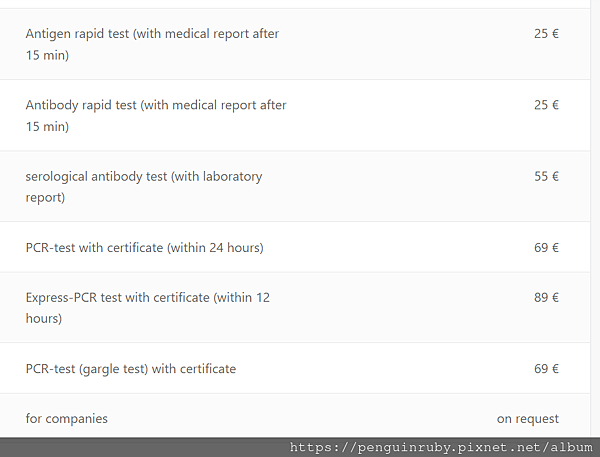Select PCR-test with certificate within 24 hours
The image size is (600, 457).
tap(295, 247)
